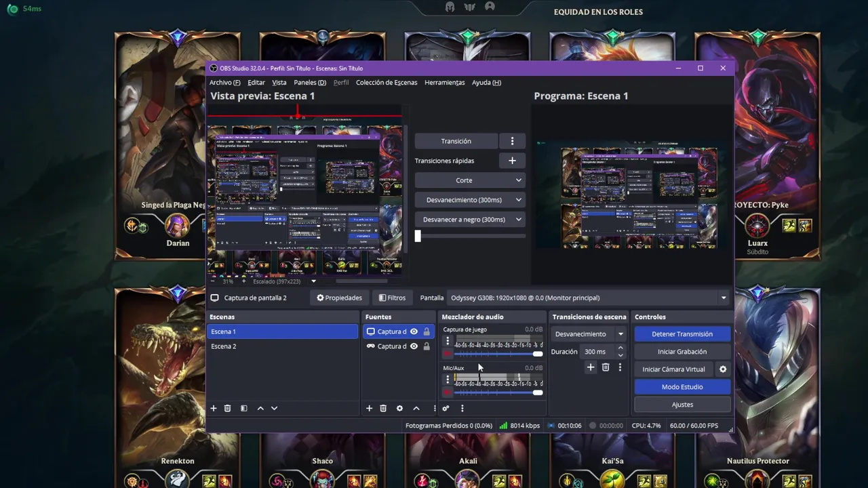
Task: Open Herramientas menu
Action: click(445, 83)
